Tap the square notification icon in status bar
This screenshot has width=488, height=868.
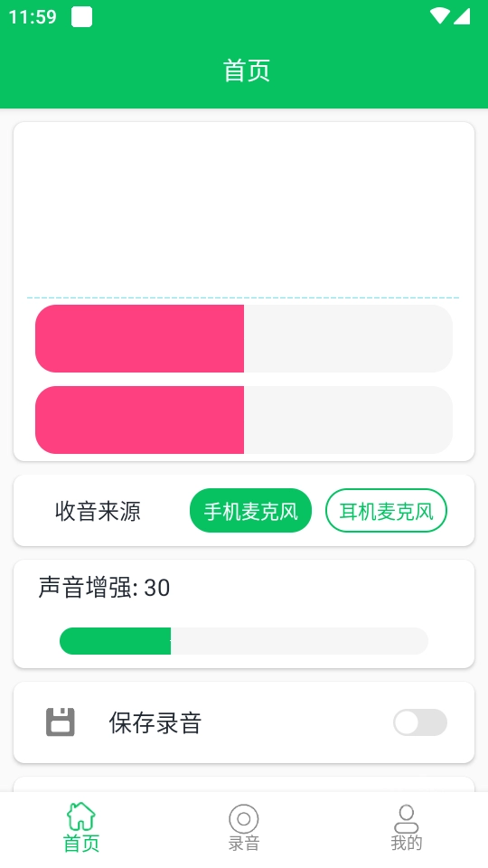pyautogui.click(x=82, y=16)
